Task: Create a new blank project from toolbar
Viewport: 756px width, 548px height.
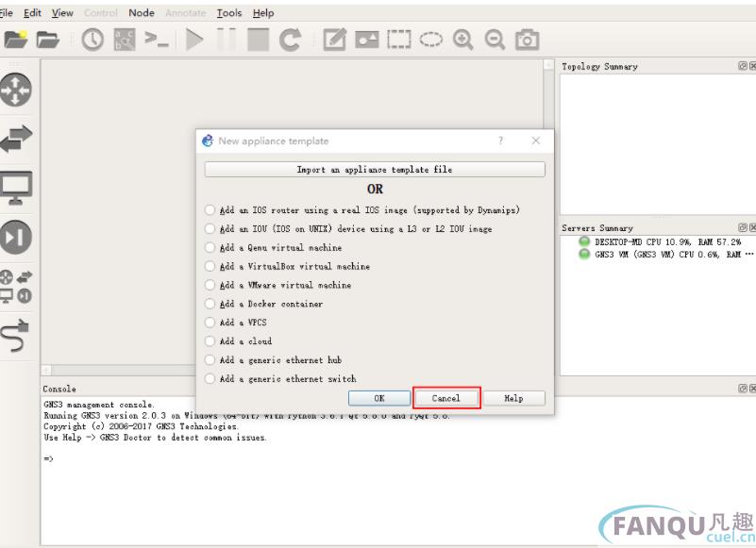Action: point(15,39)
